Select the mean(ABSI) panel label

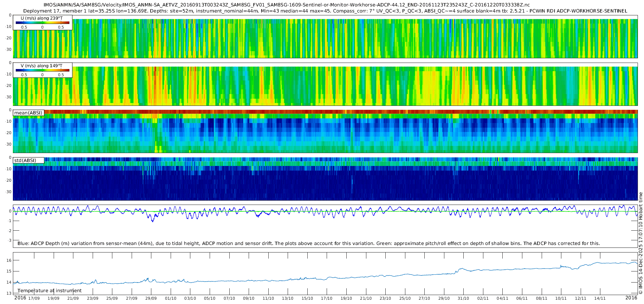[x=28, y=113]
